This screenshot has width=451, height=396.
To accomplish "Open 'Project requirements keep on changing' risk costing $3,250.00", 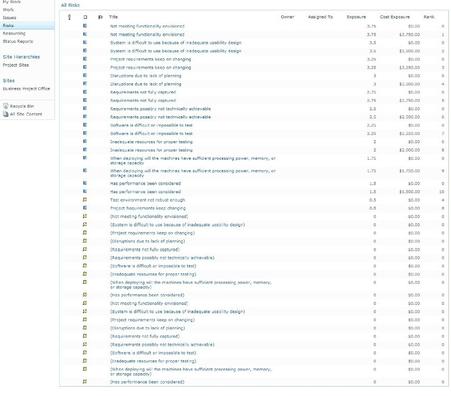I will tap(151, 67).
